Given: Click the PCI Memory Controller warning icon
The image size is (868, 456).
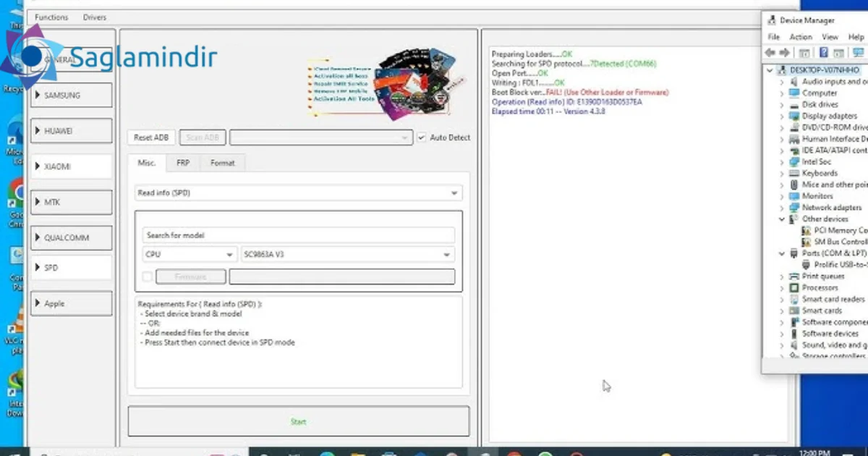Looking at the screenshot, I should tap(807, 230).
